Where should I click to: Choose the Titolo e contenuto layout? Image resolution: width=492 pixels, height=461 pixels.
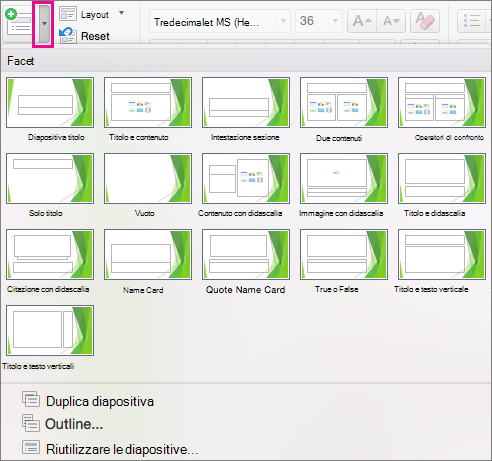point(148,103)
